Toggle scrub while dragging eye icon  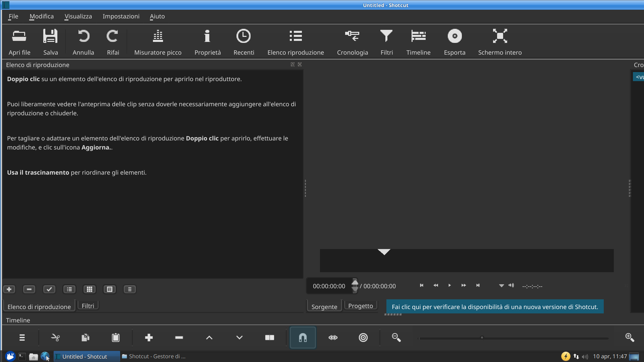click(333, 338)
